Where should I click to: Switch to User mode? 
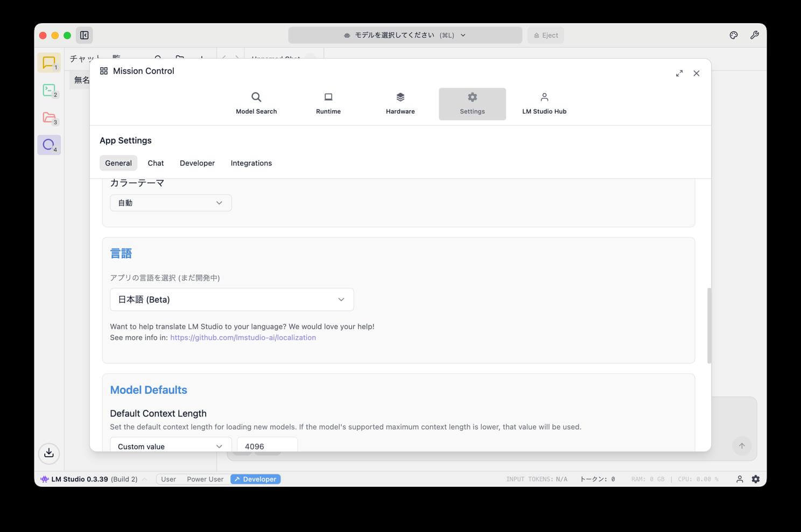pos(168,479)
